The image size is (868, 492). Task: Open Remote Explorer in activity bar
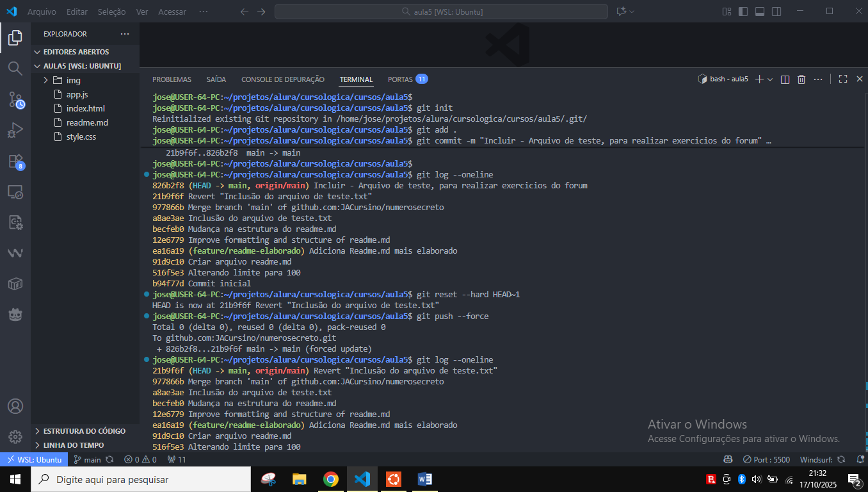click(15, 192)
